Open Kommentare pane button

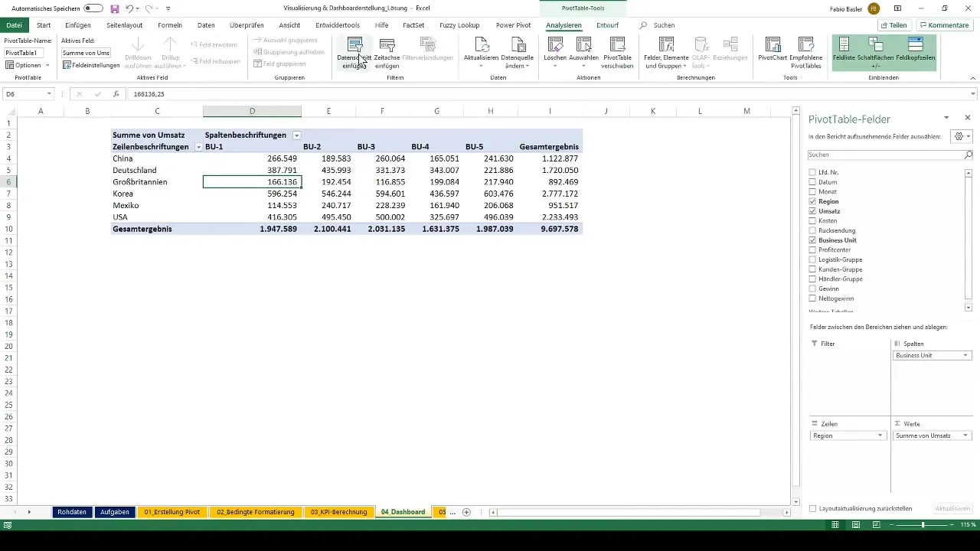click(x=944, y=25)
